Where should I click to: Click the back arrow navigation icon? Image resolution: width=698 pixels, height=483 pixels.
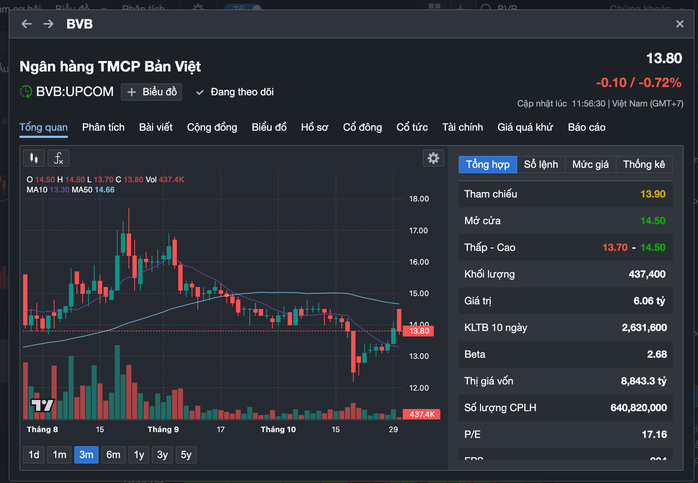[26, 23]
